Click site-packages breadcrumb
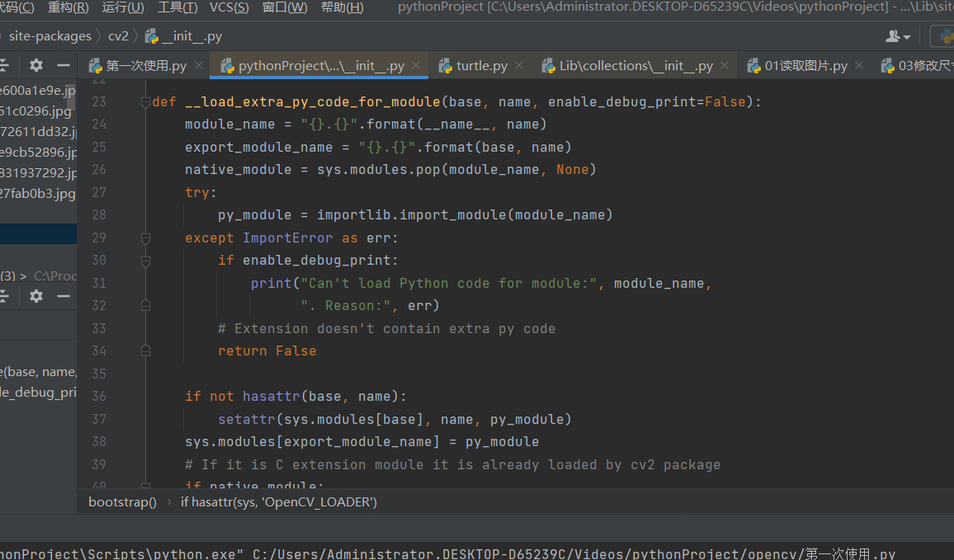This screenshot has height=560, width=954. (50, 36)
